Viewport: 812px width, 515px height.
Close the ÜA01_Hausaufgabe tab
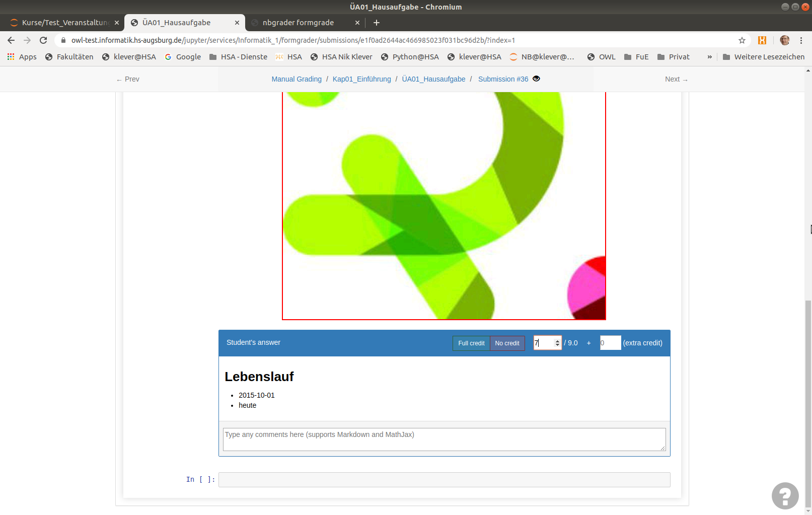[237, 23]
